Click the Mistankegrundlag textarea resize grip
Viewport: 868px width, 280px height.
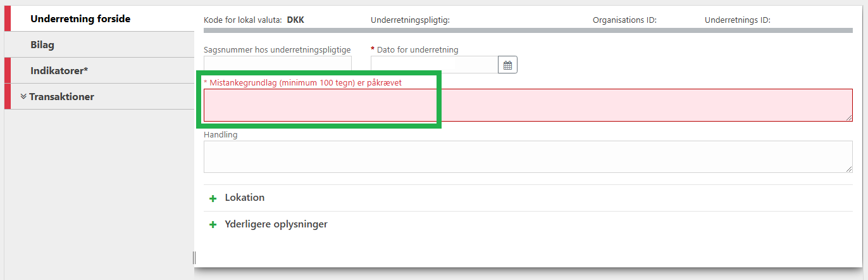(x=849, y=117)
